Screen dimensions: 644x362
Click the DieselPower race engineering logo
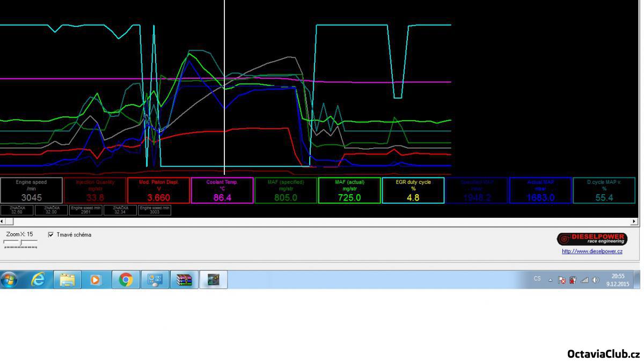coord(591,239)
